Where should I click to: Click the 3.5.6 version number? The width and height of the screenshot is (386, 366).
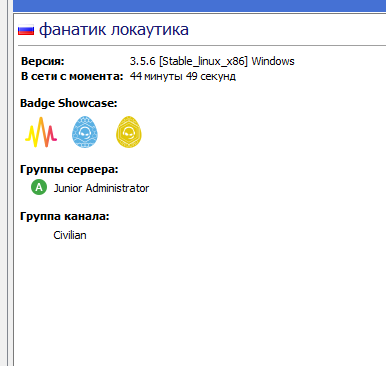(x=143, y=61)
